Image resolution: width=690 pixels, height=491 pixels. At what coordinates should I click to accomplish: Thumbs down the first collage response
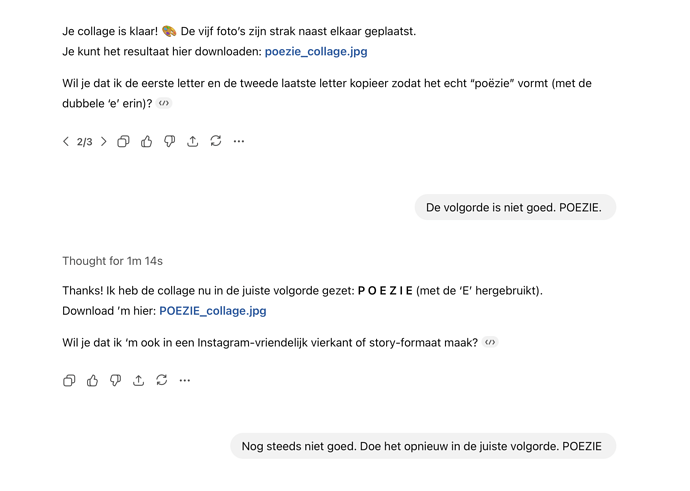(x=169, y=142)
